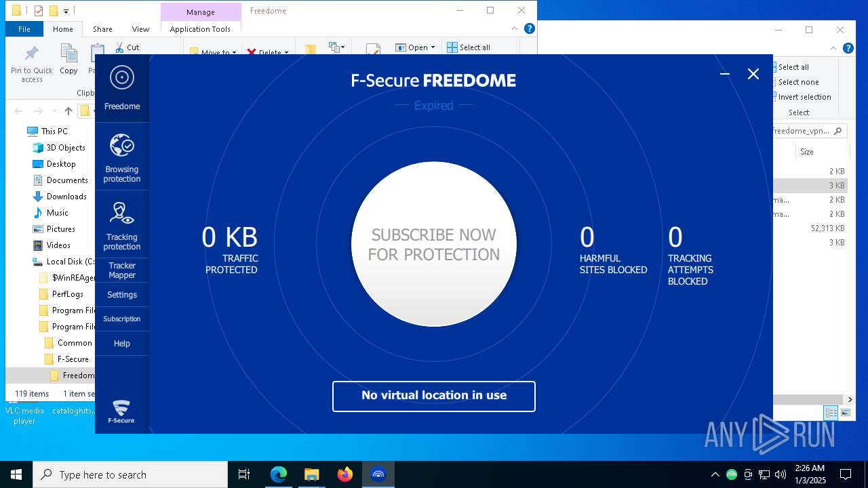
Task: Open Windows Start menu
Action: 16,474
